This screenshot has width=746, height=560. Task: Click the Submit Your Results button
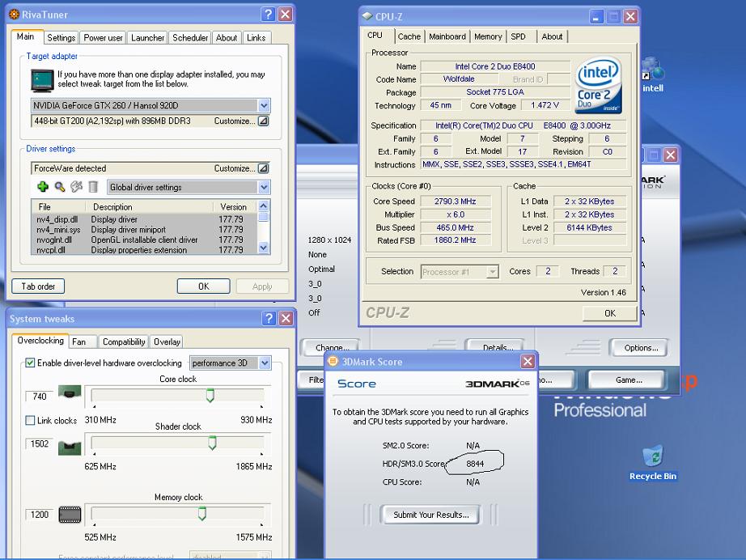click(x=430, y=515)
